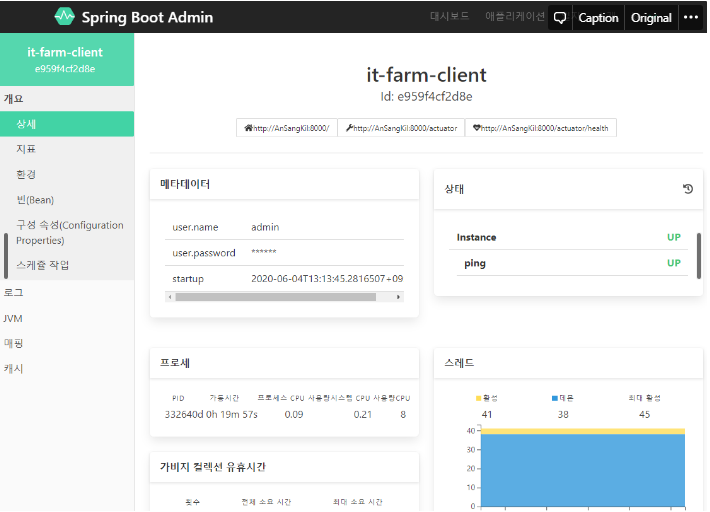Open 빈(Bean) in sidebar
Image resolution: width=710 pixels, height=512 pixels.
35,200
